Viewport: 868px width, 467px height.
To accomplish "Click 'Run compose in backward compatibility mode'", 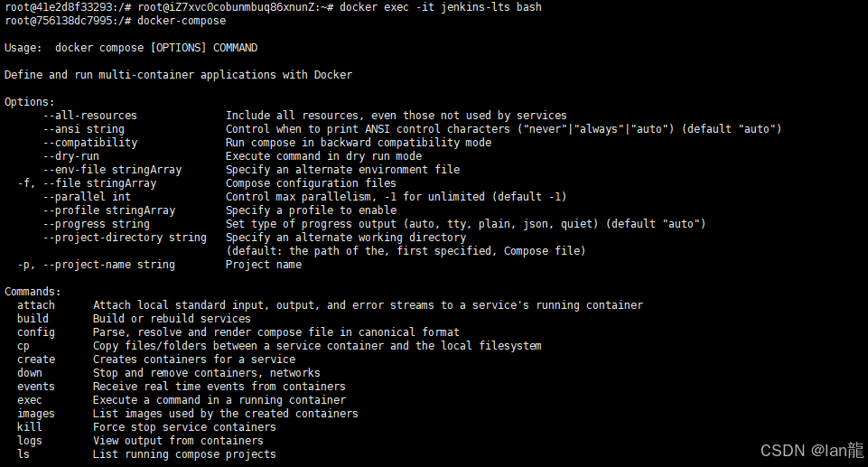I will 359,143.
